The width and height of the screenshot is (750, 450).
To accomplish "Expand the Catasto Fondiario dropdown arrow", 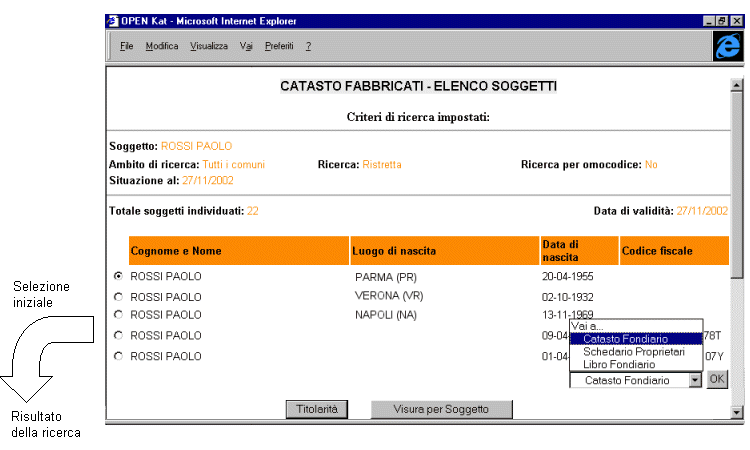I will 695,380.
